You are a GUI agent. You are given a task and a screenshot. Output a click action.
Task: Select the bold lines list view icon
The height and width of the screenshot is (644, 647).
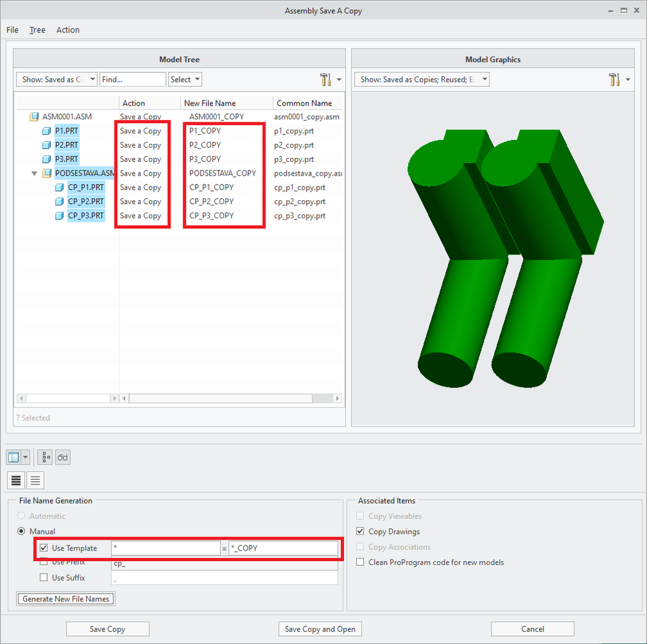17,480
